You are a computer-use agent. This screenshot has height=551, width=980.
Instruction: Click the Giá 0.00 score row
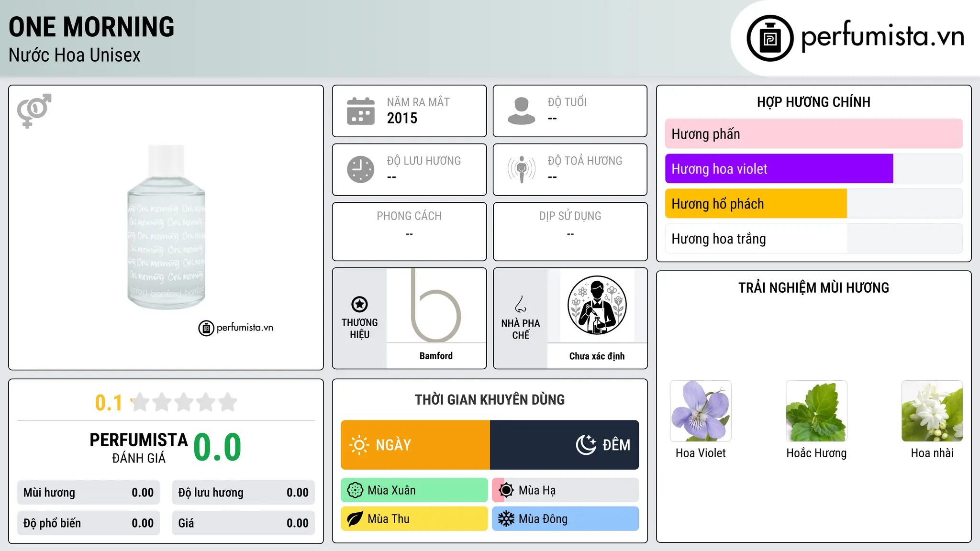coord(243,523)
